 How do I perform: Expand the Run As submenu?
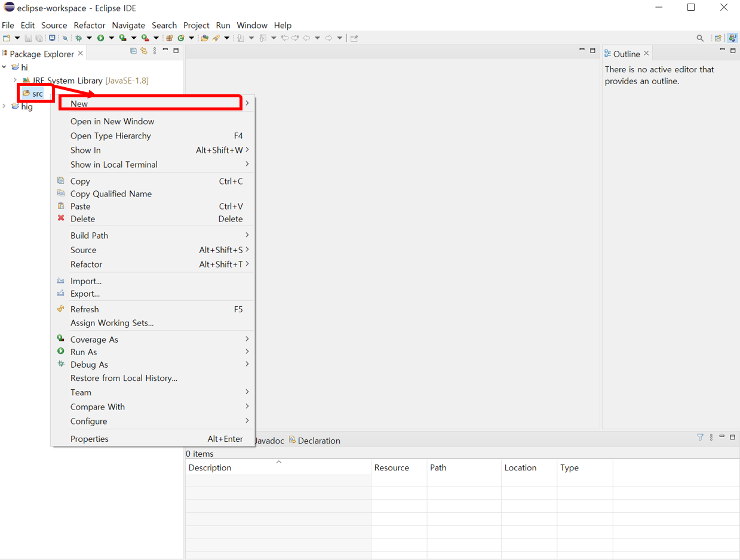click(152, 352)
